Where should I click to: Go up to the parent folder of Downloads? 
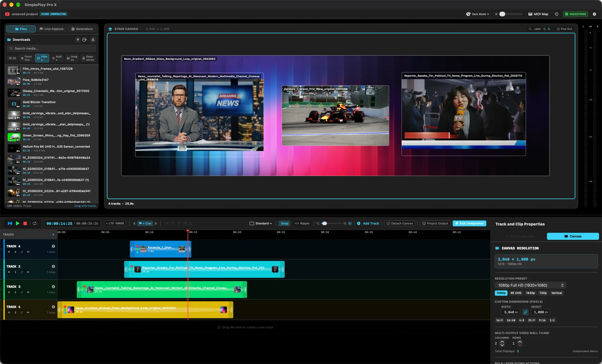pos(78,40)
